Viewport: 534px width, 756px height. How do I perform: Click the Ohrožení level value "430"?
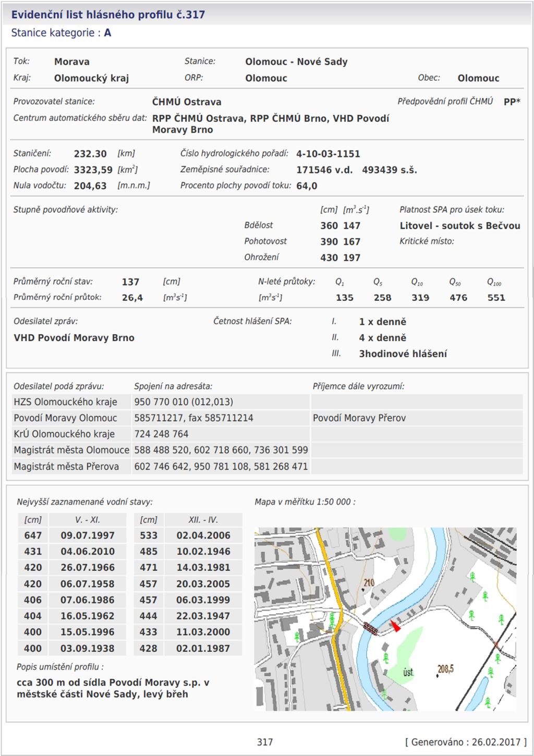point(329,258)
